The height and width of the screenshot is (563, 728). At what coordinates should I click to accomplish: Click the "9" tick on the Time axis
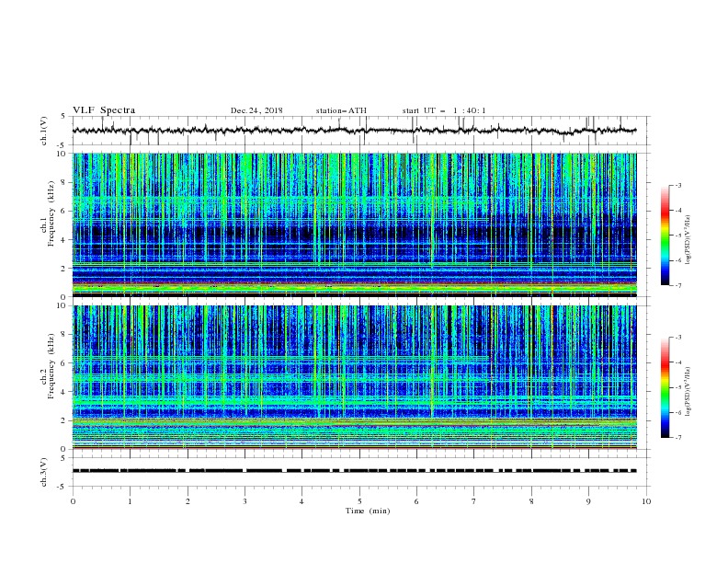click(588, 501)
